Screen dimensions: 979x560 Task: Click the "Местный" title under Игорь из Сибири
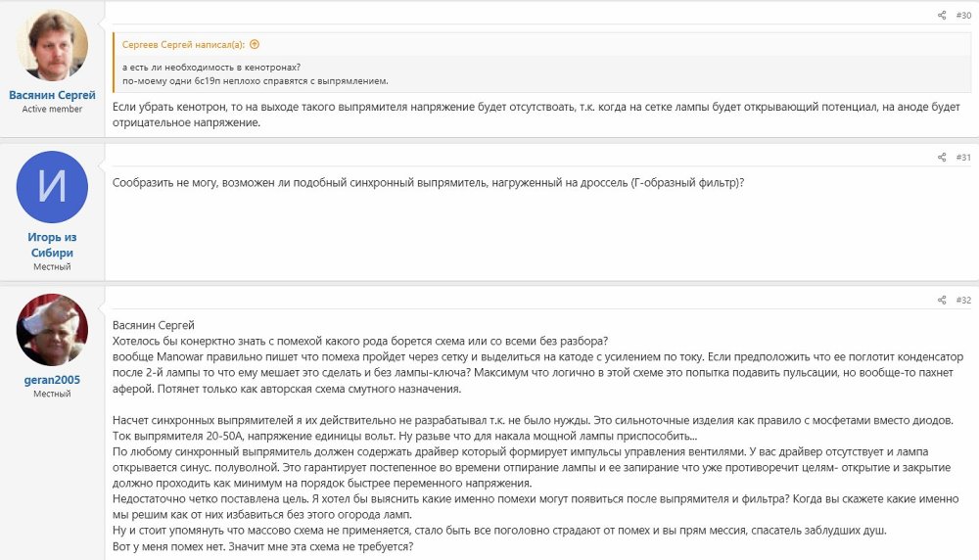tap(52, 266)
